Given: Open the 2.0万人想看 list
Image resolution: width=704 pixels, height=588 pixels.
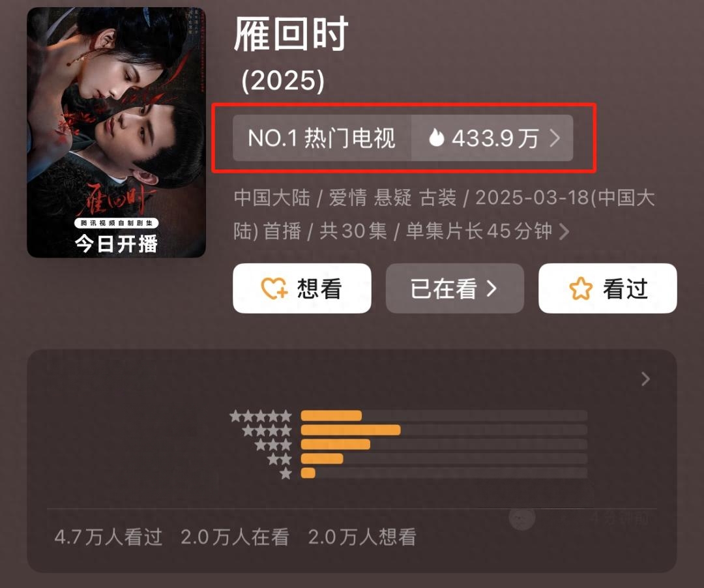Looking at the screenshot, I should 362,537.
